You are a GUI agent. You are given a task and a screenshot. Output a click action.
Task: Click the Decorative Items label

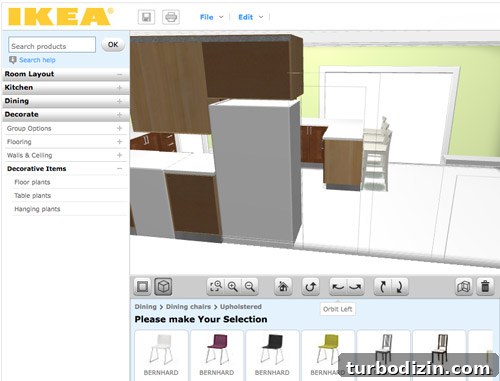tap(37, 169)
